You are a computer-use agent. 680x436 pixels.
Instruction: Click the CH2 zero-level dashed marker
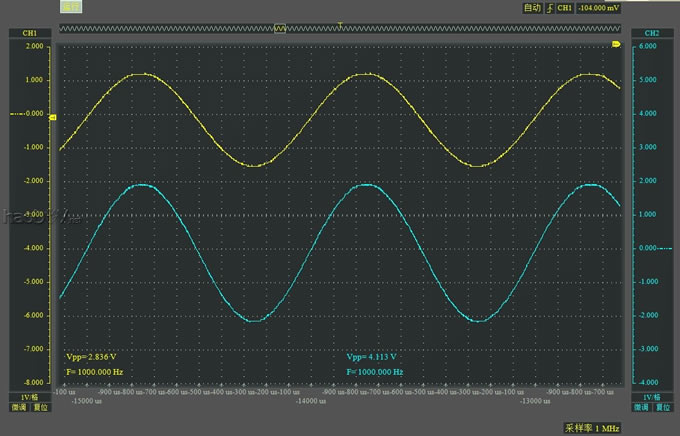pos(650,248)
